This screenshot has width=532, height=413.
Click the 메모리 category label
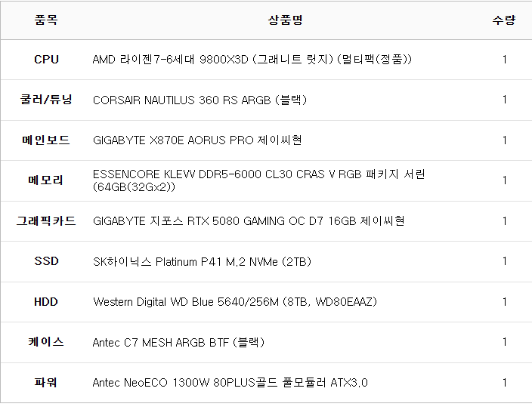click(46, 180)
